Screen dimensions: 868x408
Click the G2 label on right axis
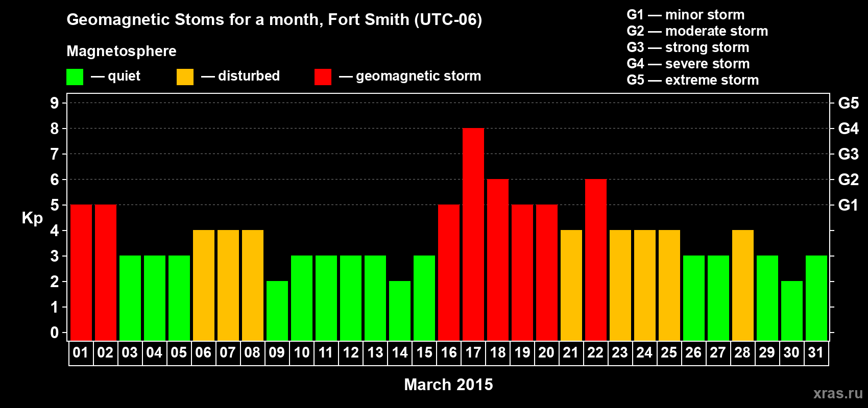[x=849, y=180]
